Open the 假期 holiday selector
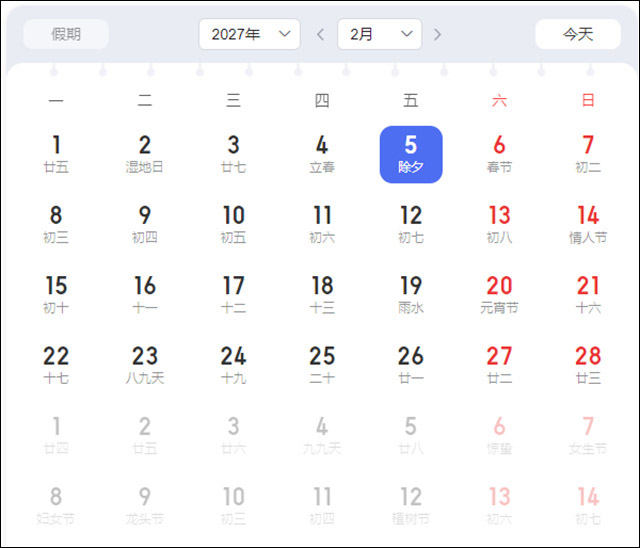This screenshot has height=548, width=640. pos(66,34)
